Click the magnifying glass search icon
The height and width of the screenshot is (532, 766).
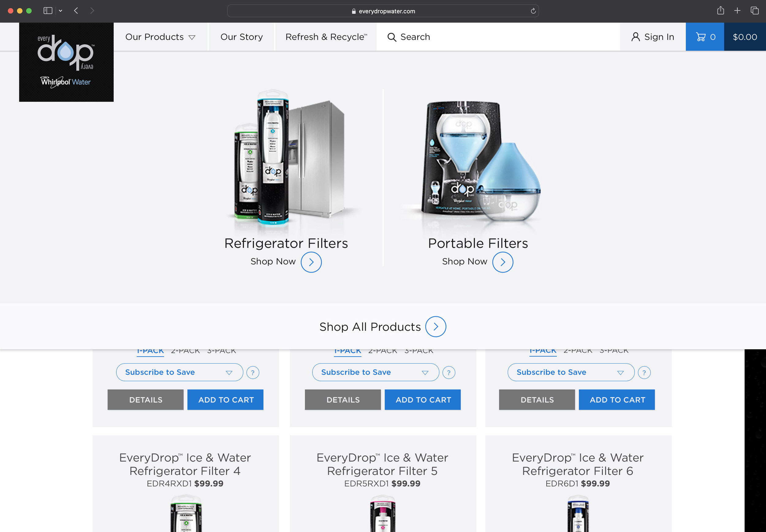click(x=392, y=37)
